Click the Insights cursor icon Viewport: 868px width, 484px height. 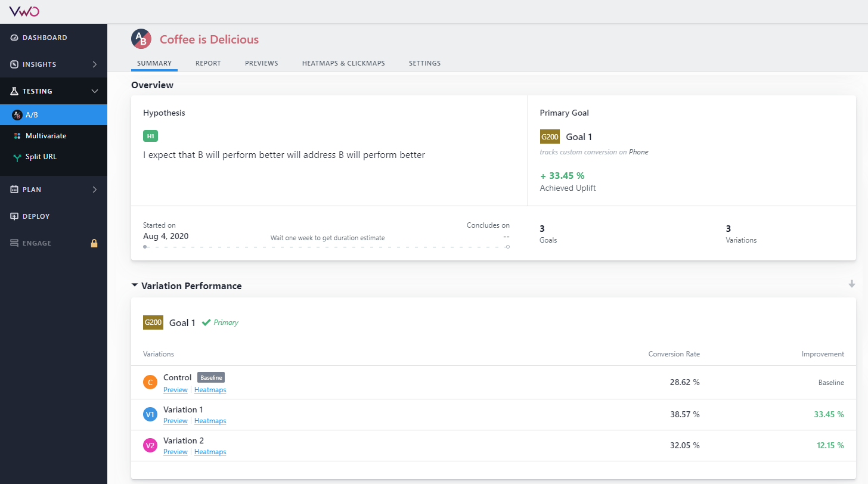click(14, 64)
